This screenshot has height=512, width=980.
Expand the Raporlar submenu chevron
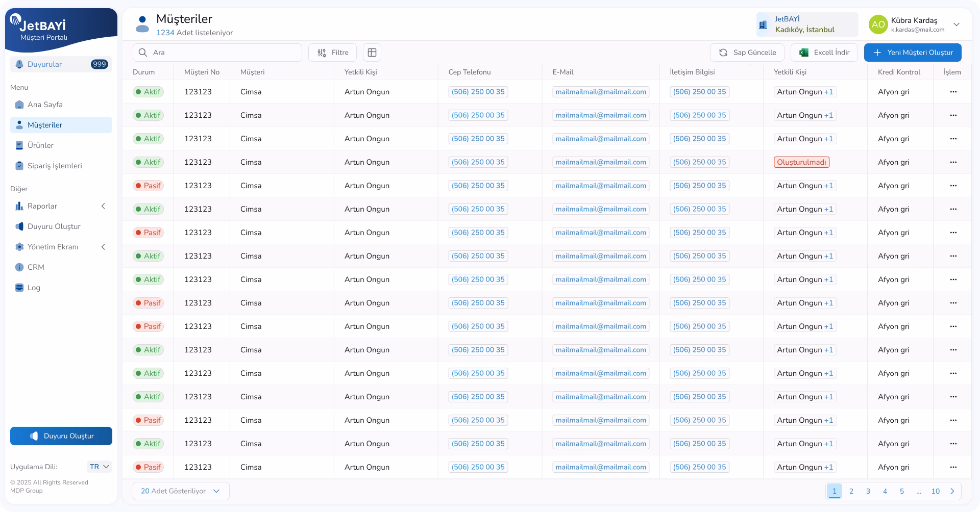[103, 206]
